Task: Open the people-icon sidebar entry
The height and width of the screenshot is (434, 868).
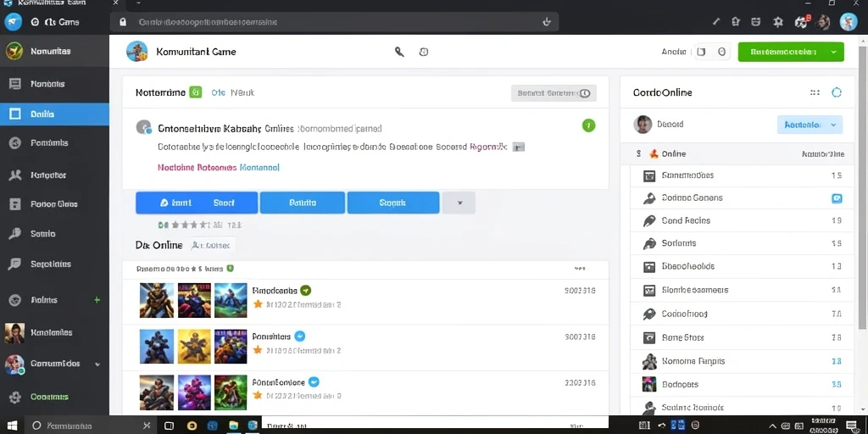Action: click(x=55, y=175)
